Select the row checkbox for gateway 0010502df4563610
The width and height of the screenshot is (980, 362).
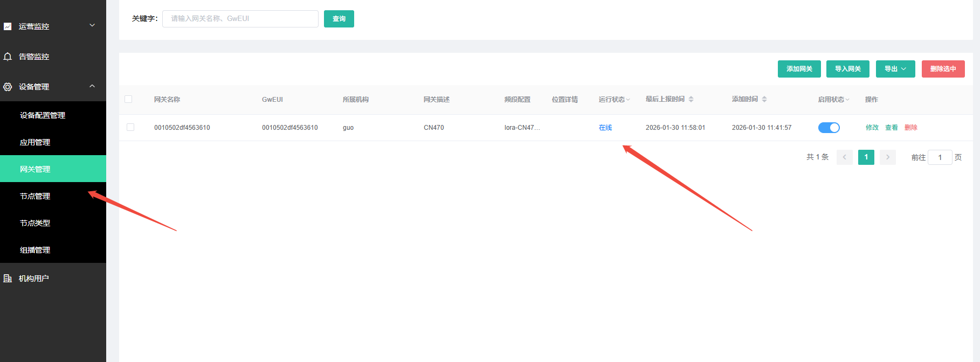(x=130, y=127)
